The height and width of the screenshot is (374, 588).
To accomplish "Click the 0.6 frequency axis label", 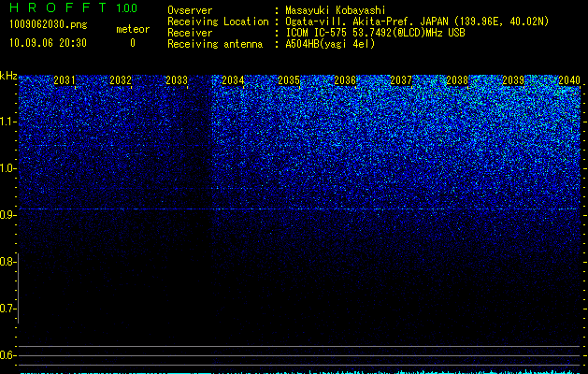I will point(7,355).
